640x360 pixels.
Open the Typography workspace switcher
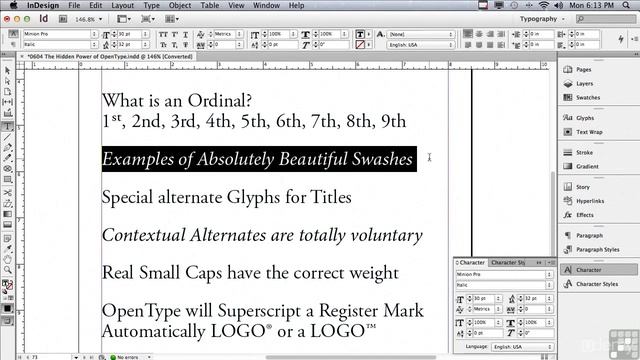(542, 19)
